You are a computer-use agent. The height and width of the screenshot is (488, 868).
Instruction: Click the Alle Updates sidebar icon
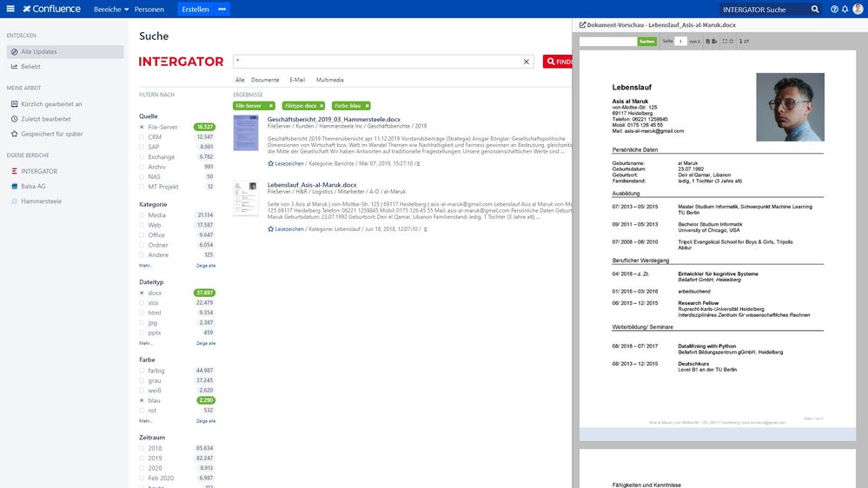(15, 51)
